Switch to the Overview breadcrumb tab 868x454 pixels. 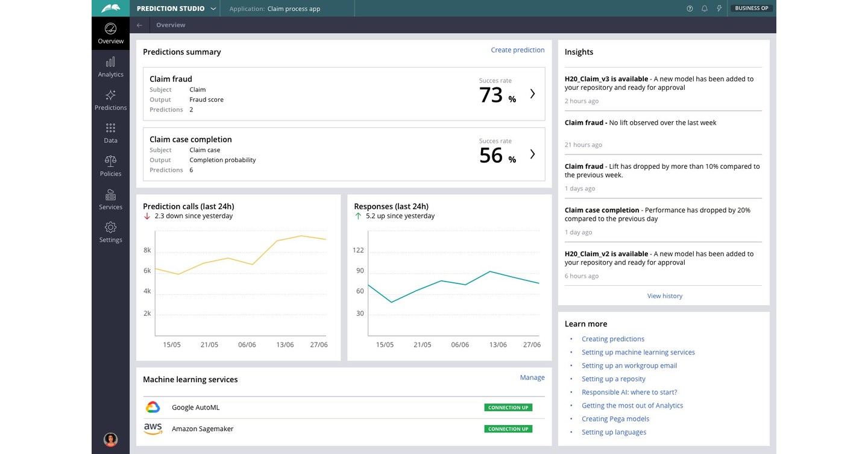(171, 25)
